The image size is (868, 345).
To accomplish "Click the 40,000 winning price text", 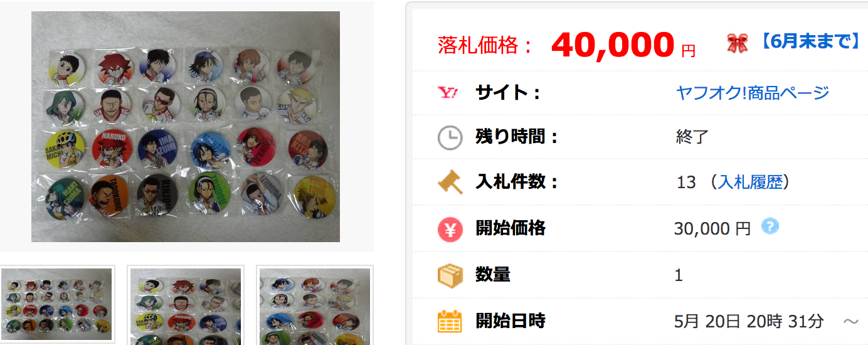I will 613,44.
